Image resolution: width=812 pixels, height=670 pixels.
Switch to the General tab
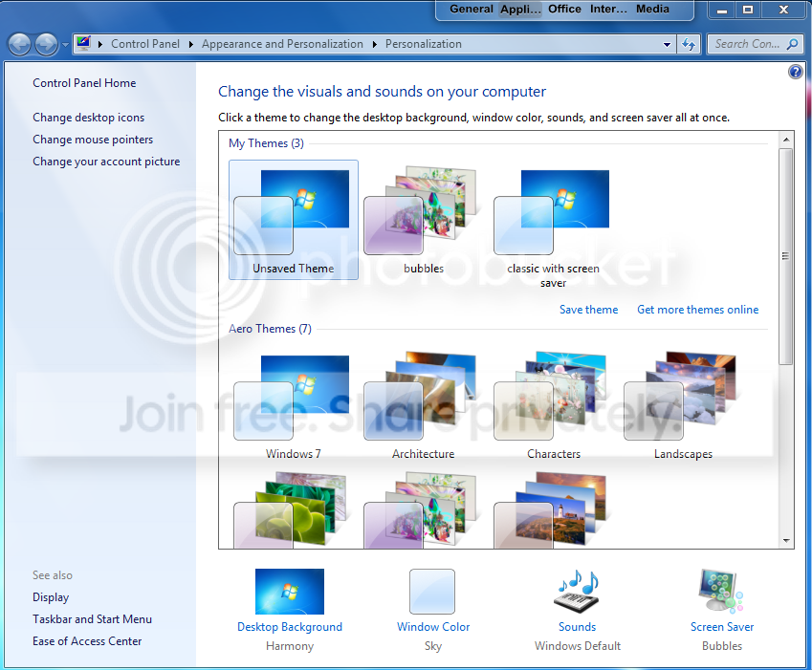(471, 9)
